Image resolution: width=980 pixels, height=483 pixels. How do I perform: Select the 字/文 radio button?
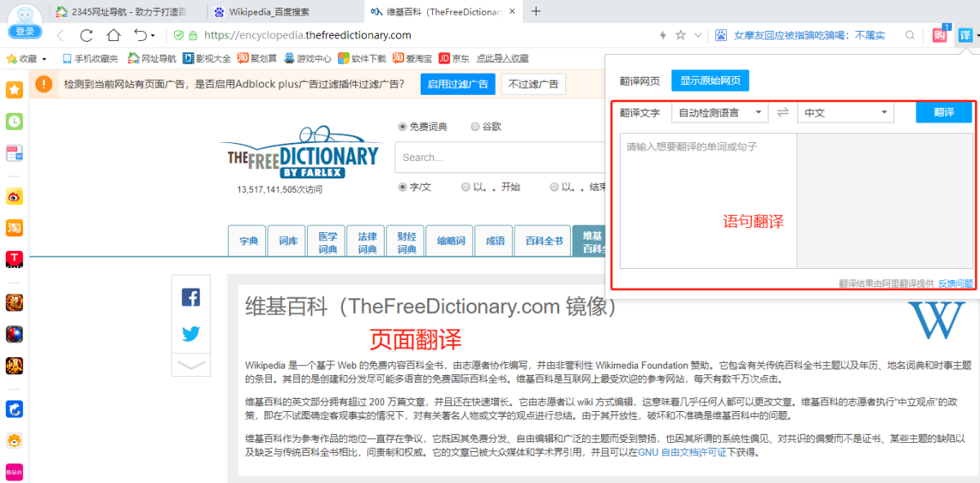coord(403,186)
